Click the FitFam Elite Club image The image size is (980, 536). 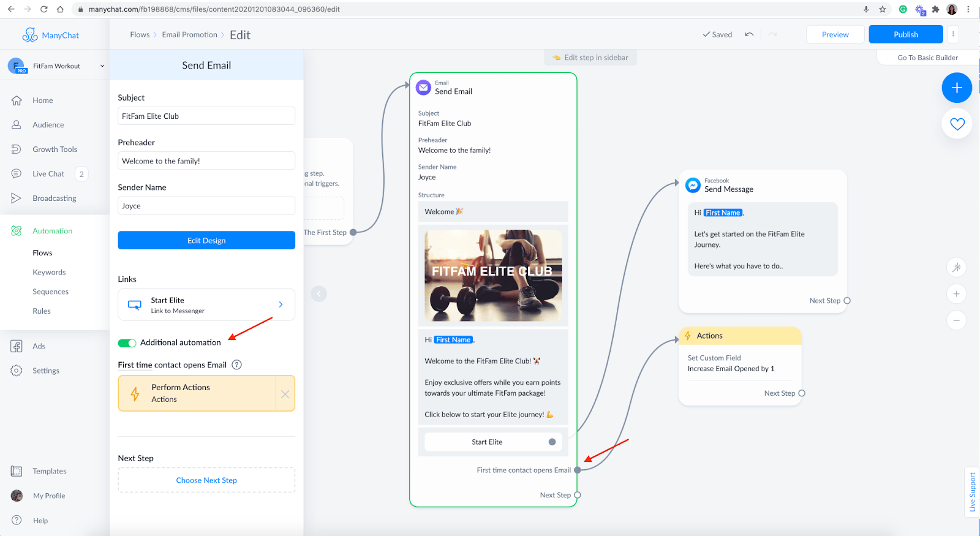[x=493, y=276]
